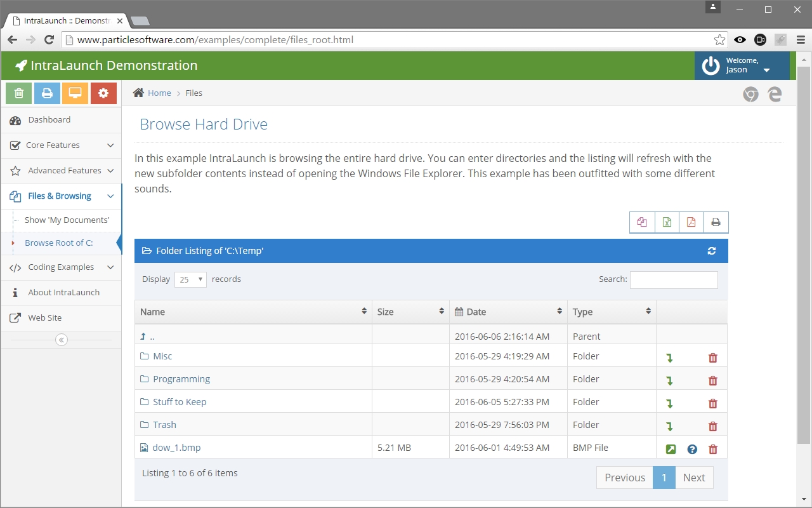The height and width of the screenshot is (508, 812).
Task: Collapse the sidebar with double chevron button
Action: [x=62, y=340]
